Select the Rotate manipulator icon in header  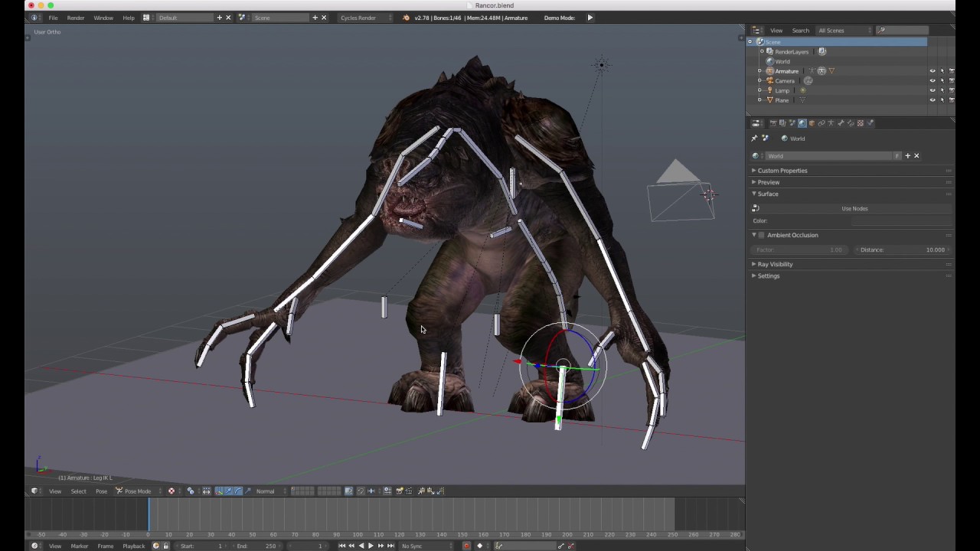point(238,491)
